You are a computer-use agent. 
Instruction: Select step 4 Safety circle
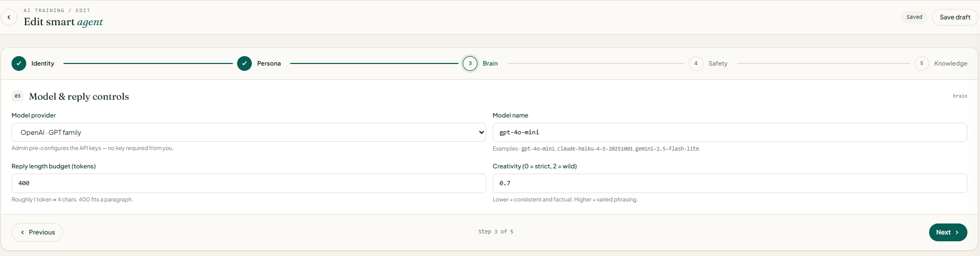point(696,63)
